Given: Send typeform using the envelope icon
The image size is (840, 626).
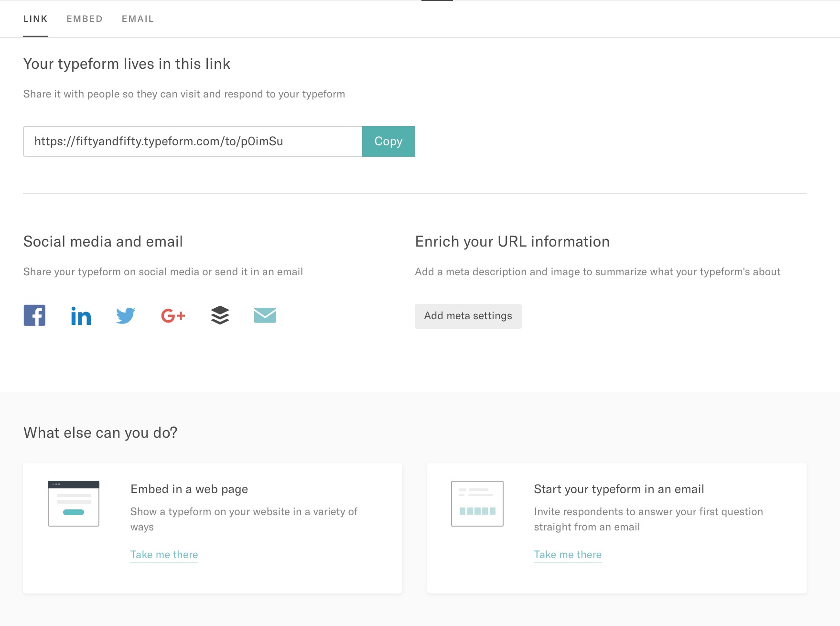Looking at the screenshot, I should (x=265, y=315).
